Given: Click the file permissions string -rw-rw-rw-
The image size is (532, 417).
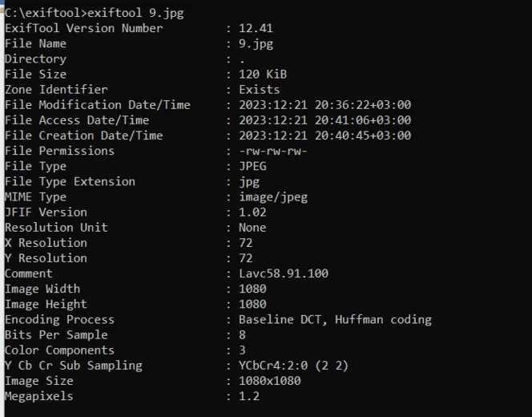Looking at the screenshot, I should 272,151.
